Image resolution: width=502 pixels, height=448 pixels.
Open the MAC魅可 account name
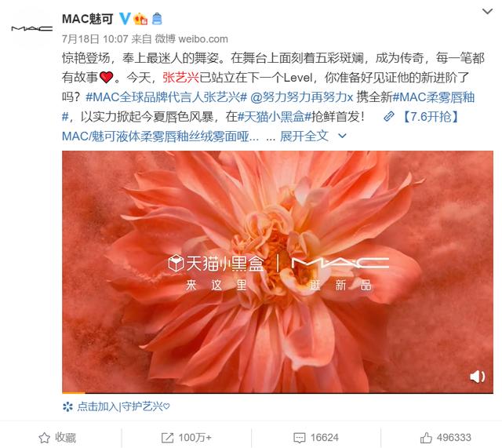88,19
